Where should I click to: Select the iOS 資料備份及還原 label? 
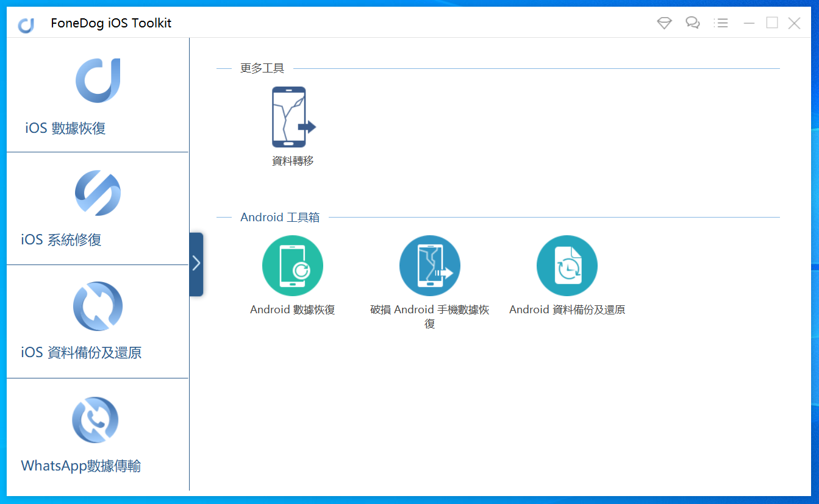(x=81, y=352)
